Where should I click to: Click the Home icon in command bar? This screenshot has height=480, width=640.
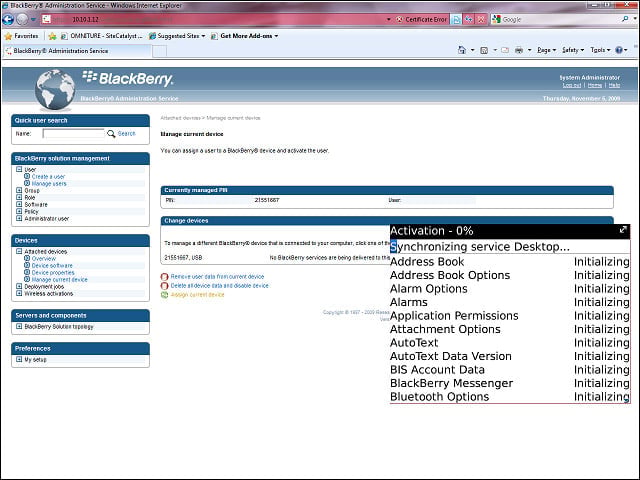[462, 50]
